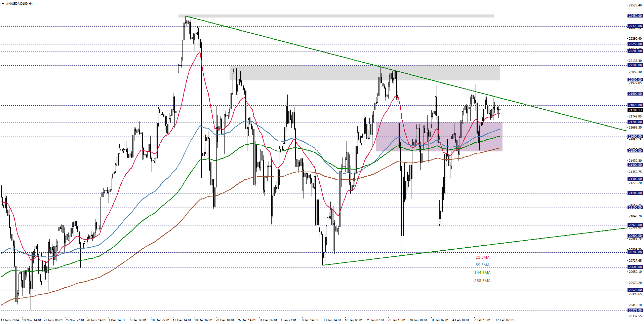Image resolution: width=644 pixels, height=324 pixels.
Task: Click the 12 Feb 02:01 date label
Action: point(505,320)
